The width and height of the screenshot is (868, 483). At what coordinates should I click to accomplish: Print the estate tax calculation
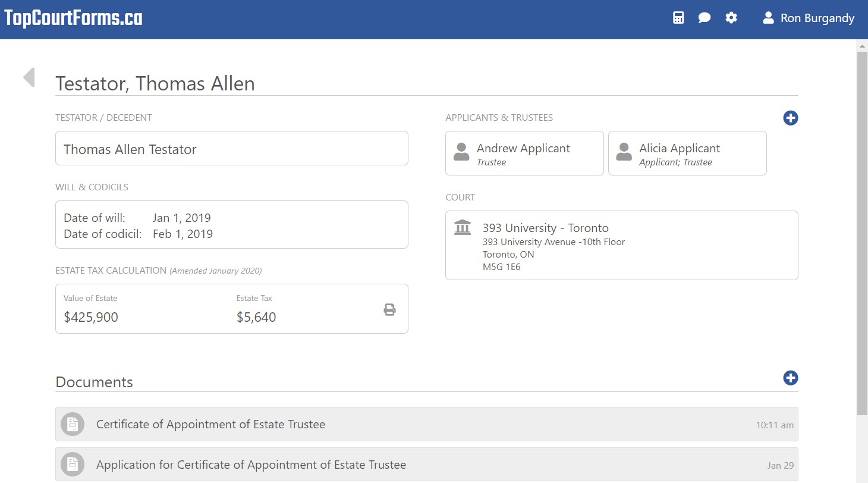[x=389, y=309]
